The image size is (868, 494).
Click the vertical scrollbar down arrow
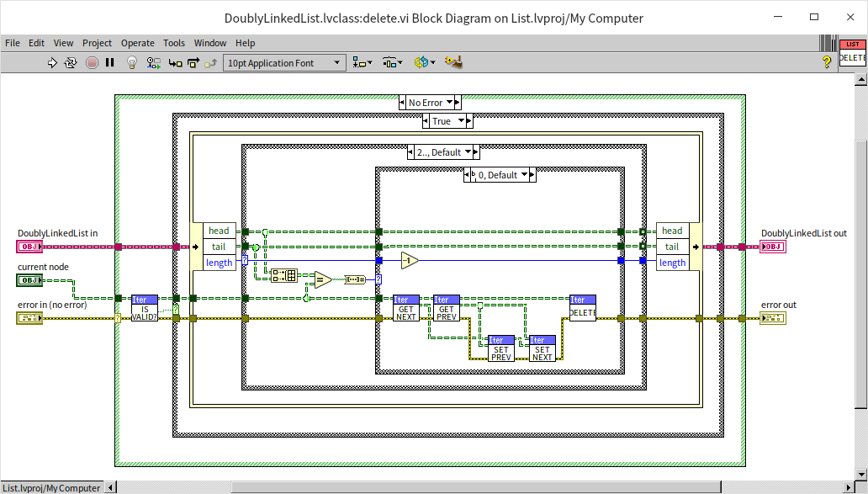pyautogui.click(x=860, y=473)
